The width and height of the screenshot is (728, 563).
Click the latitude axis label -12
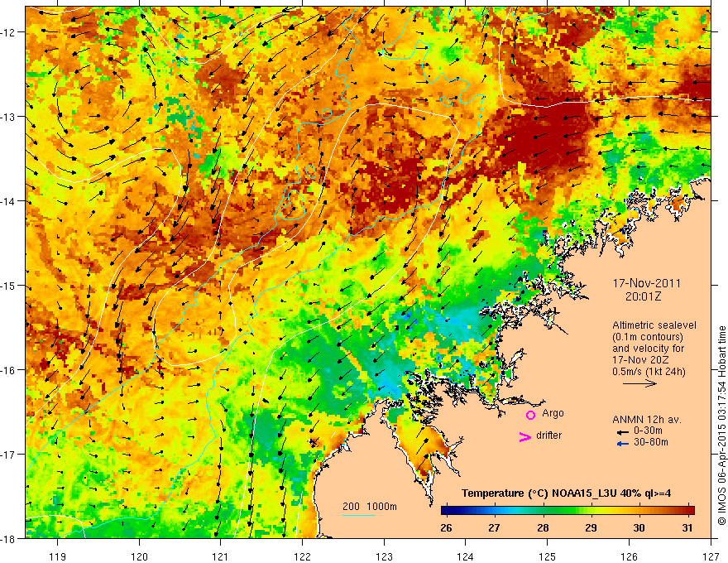(x=9, y=32)
